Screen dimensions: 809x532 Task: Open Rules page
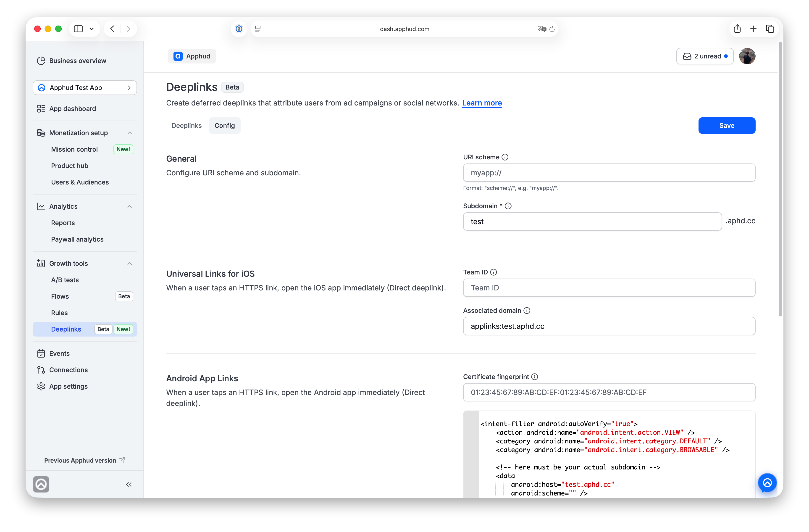[x=60, y=313]
